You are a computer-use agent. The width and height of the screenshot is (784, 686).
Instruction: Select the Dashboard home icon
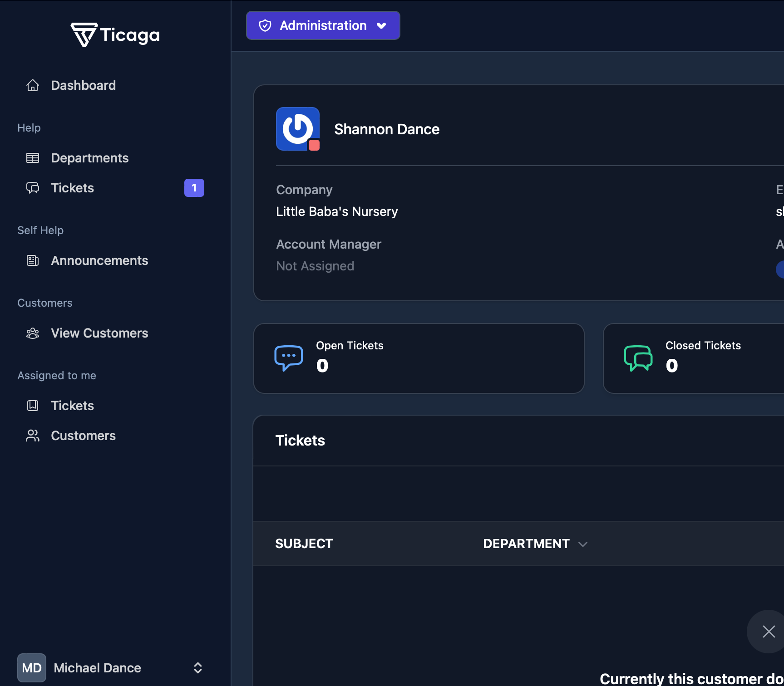point(32,85)
